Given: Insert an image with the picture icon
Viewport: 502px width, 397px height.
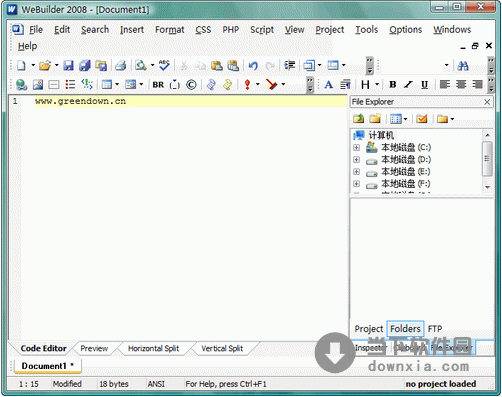Looking at the screenshot, I should tap(38, 85).
